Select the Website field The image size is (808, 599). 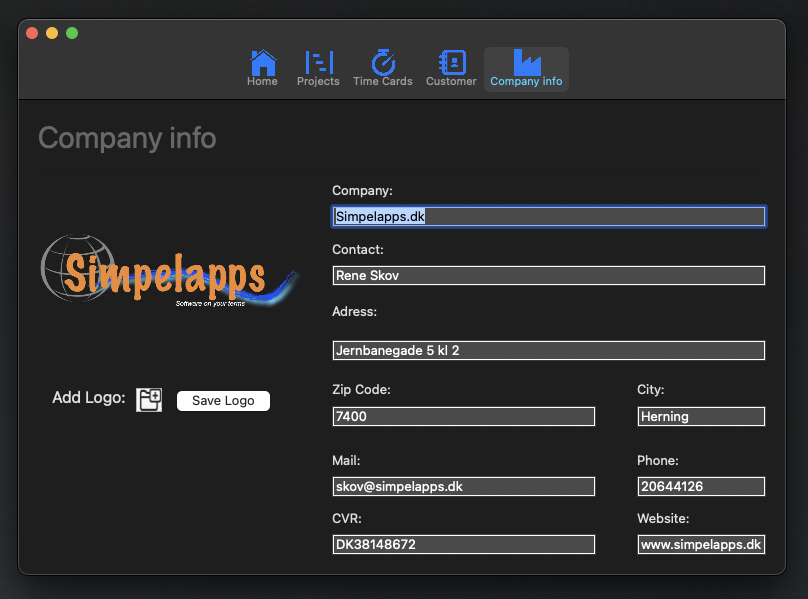(x=701, y=545)
